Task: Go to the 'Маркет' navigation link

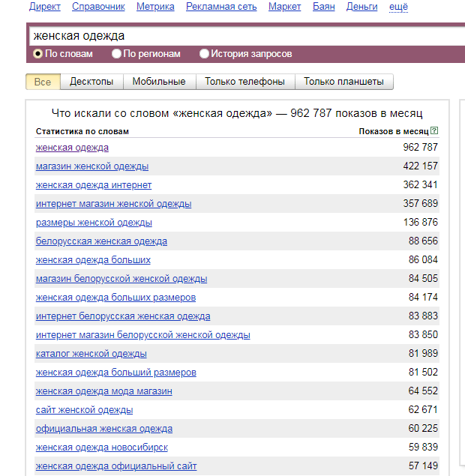Action: pyautogui.click(x=284, y=7)
